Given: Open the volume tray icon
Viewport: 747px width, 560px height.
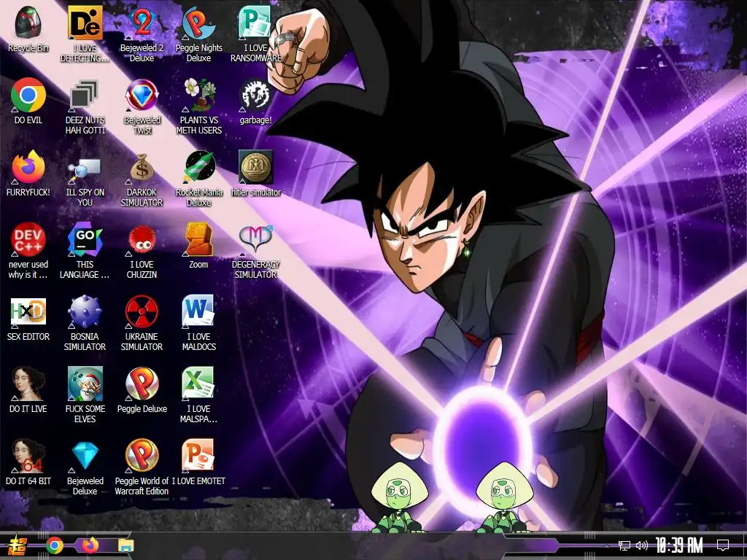Looking at the screenshot, I should [642, 545].
